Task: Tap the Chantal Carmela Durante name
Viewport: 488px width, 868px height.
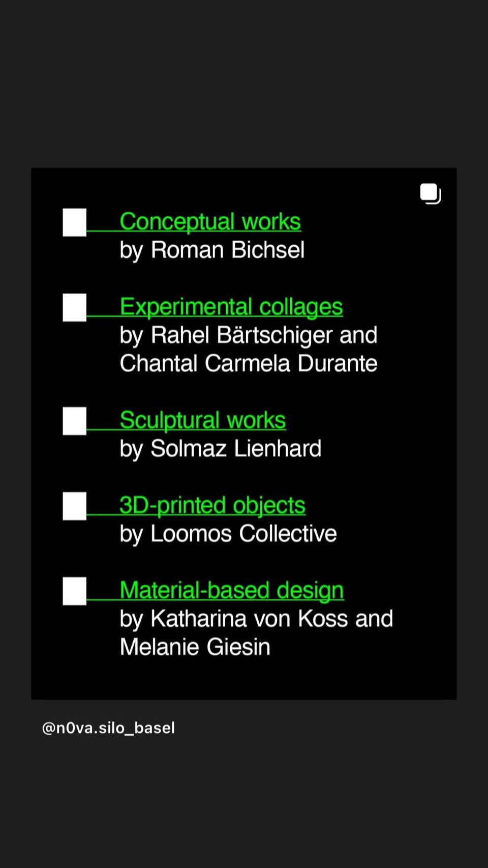Action: pyautogui.click(x=249, y=364)
